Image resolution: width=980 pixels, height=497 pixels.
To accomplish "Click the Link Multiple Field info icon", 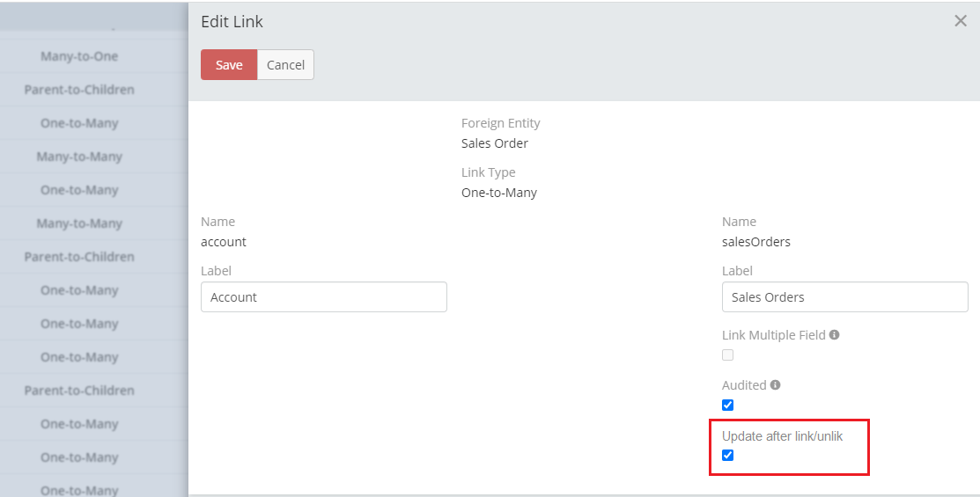I will (834, 335).
